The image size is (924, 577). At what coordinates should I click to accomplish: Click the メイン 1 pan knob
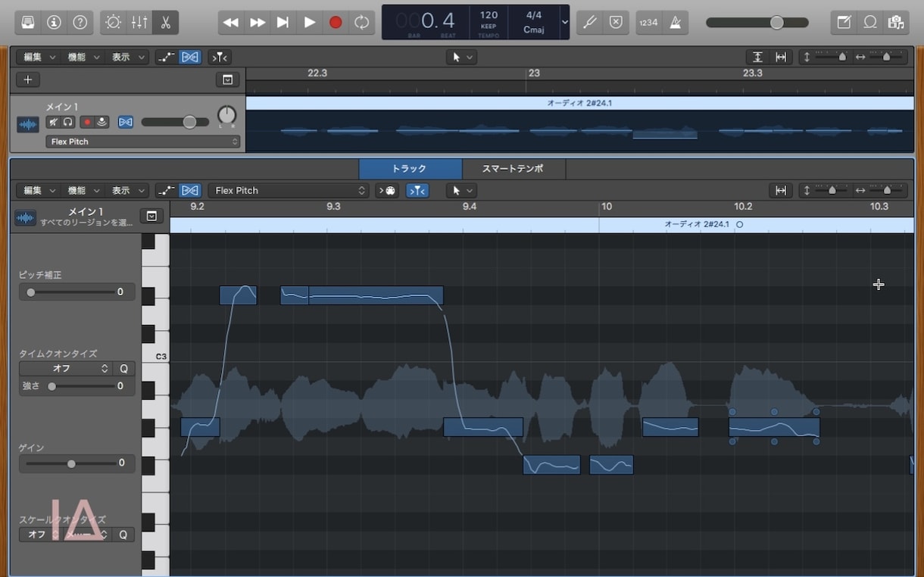coord(226,116)
